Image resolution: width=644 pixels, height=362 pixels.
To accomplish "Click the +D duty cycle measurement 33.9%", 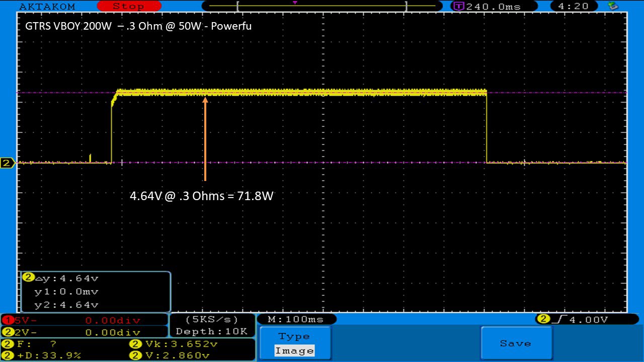I will 45,355.
